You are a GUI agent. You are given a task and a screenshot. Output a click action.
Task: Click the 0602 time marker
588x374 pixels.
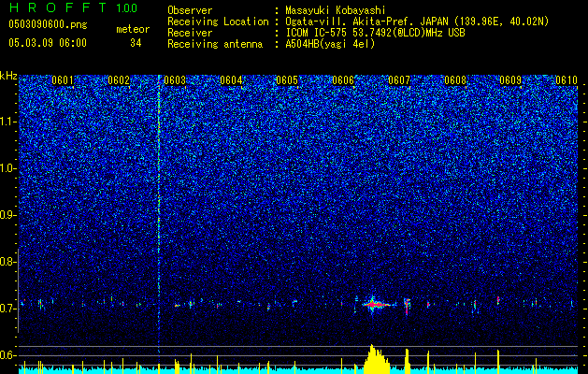click(x=119, y=80)
